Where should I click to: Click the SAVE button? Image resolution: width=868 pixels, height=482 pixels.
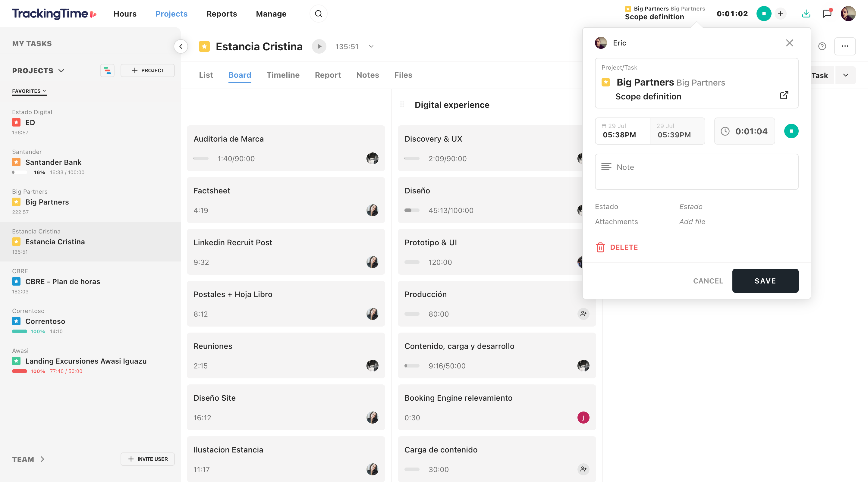coord(765,280)
